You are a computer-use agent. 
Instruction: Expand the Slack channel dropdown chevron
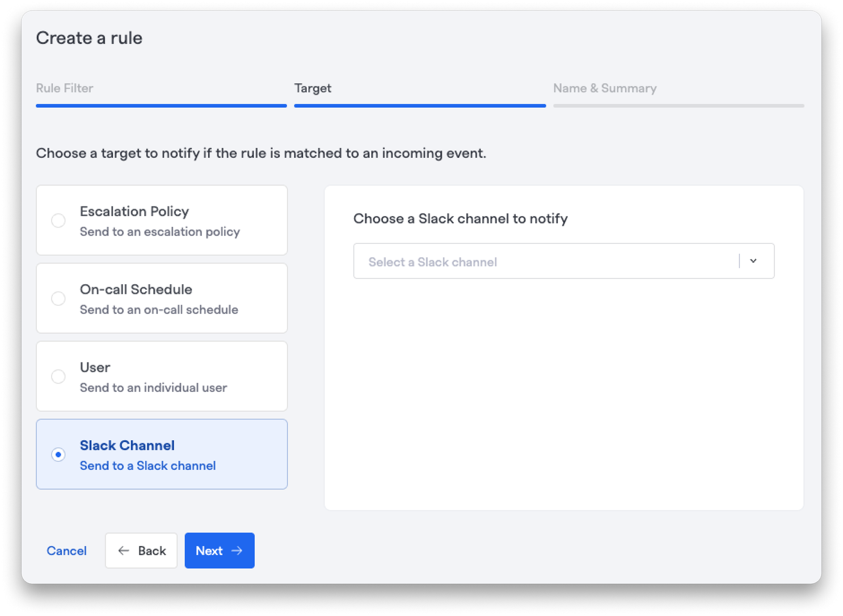click(x=753, y=261)
